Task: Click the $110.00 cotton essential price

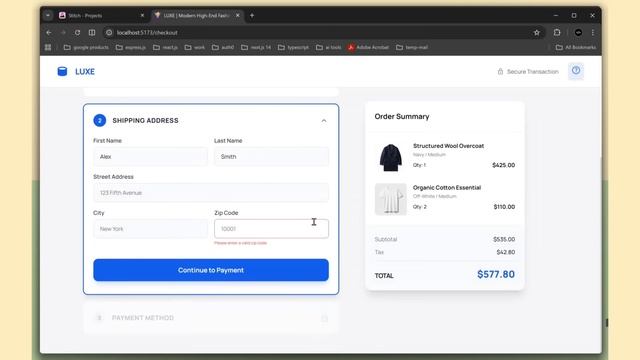Action: pos(504,207)
